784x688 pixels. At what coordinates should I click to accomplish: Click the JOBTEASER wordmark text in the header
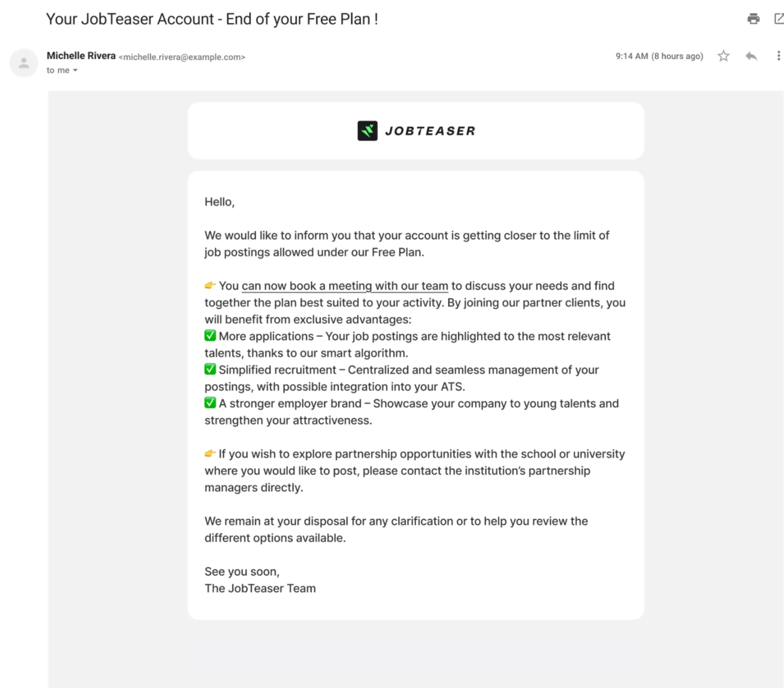430,131
